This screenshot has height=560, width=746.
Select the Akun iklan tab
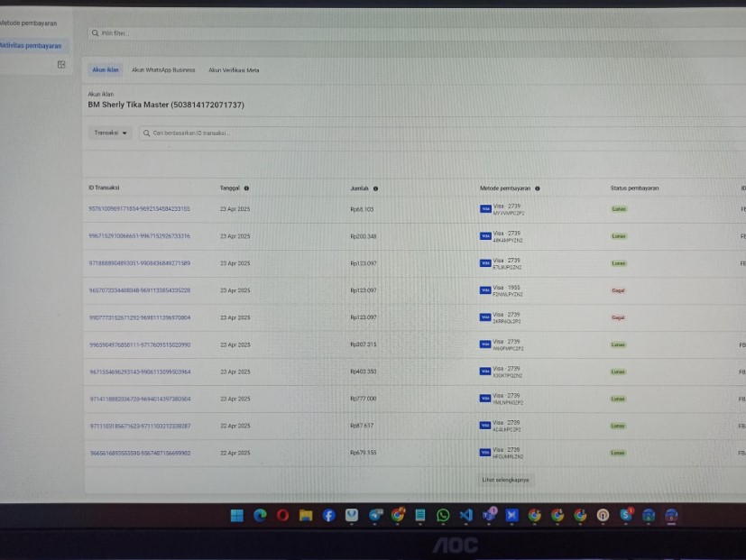click(106, 69)
